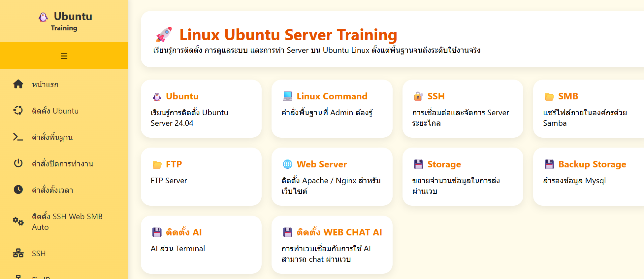Go to คำสั่งตั้งเวลา in the sidebar
This screenshot has height=279, width=644.
coord(64,190)
